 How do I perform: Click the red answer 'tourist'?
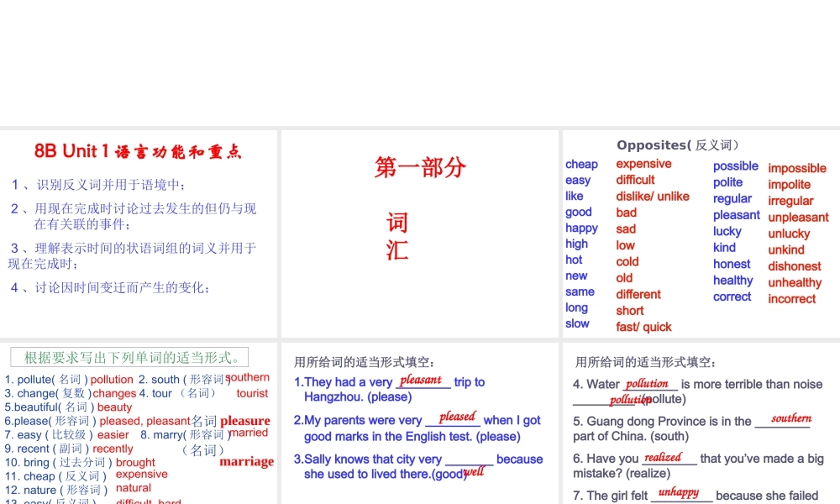point(252,394)
